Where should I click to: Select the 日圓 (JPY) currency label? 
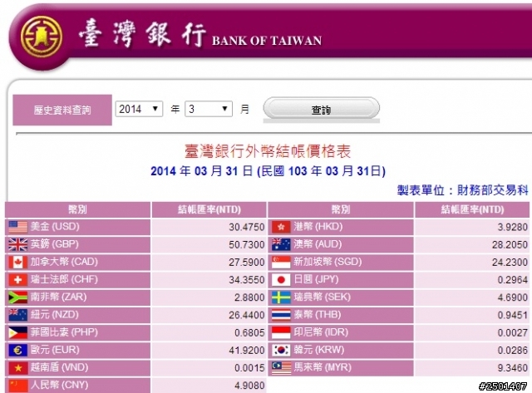(x=316, y=279)
